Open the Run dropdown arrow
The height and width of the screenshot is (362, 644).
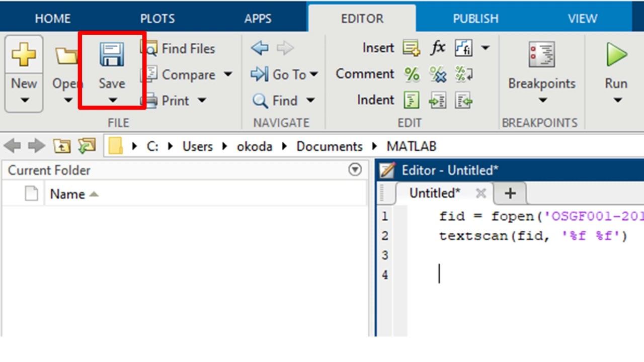tap(617, 100)
